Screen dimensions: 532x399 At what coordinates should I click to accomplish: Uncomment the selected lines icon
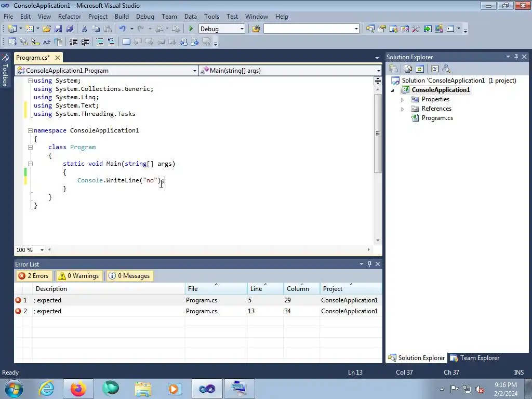coord(111,42)
